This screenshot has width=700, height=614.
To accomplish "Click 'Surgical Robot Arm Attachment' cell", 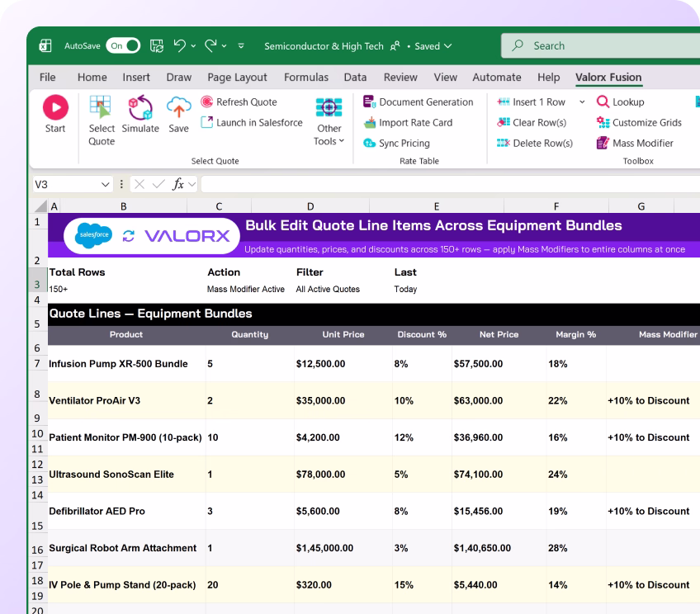I will click(x=126, y=548).
